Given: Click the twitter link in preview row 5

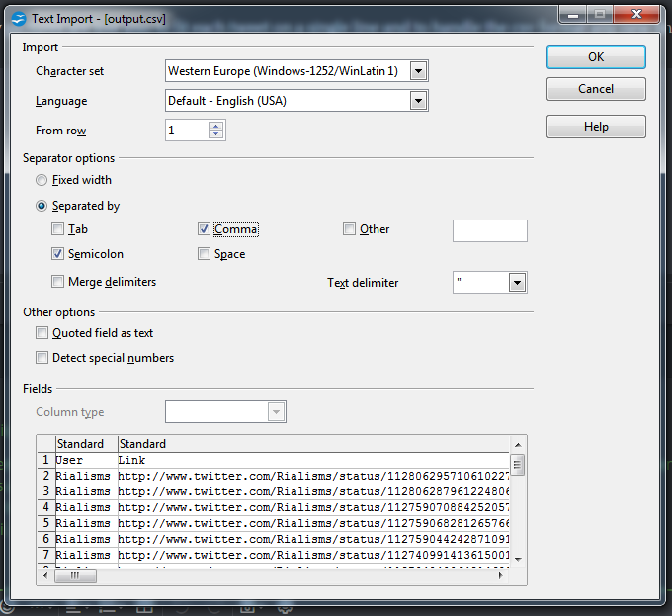Looking at the screenshot, I should coord(313,524).
